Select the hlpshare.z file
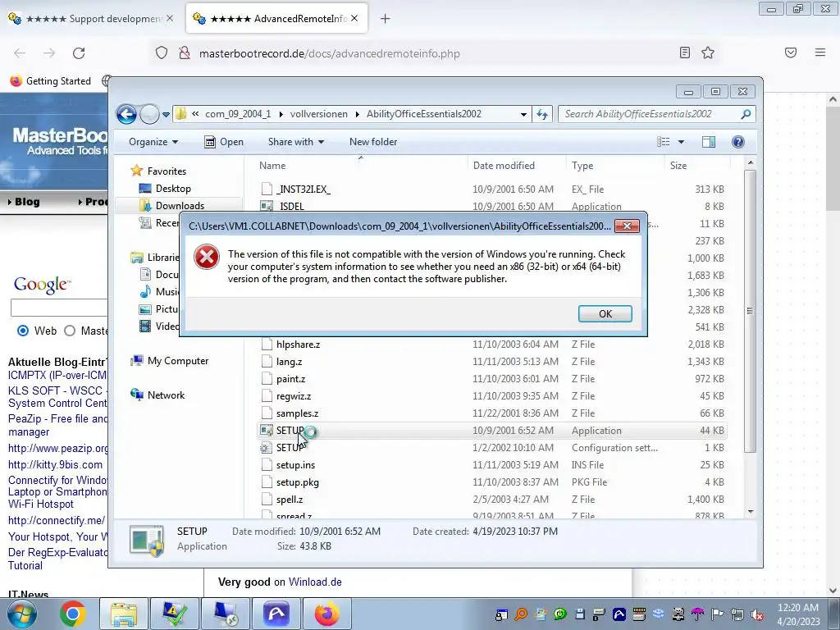This screenshot has width=840, height=630. 298,345
